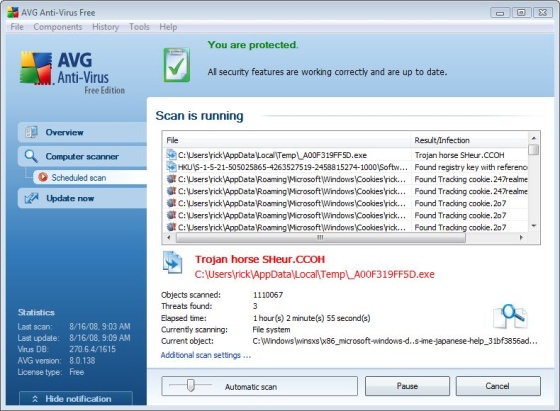Open the Components menu
This screenshot has height=411, width=560.
tap(58, 27)
